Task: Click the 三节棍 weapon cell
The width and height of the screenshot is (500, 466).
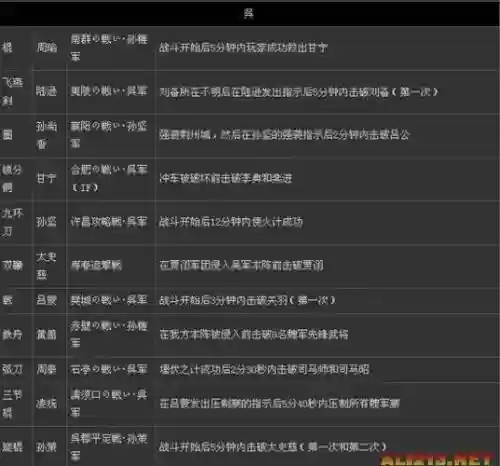Action: (12, 404)
